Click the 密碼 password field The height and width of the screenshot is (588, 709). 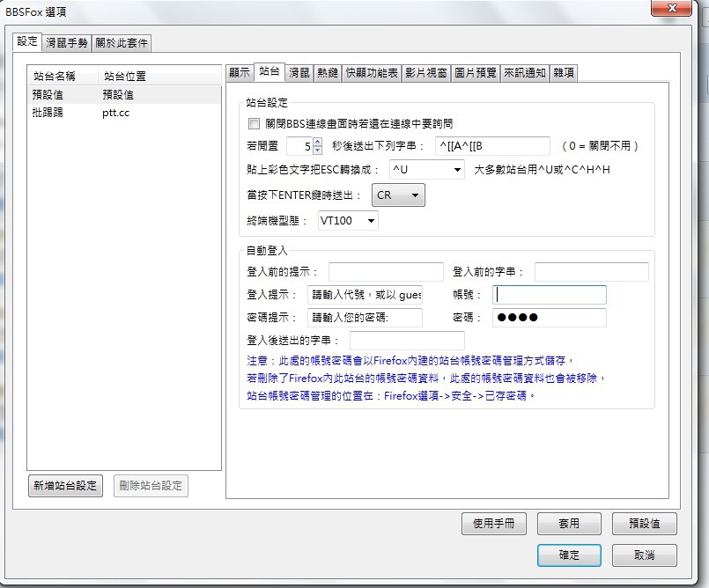pyautogui.click(x=550, y=318)
